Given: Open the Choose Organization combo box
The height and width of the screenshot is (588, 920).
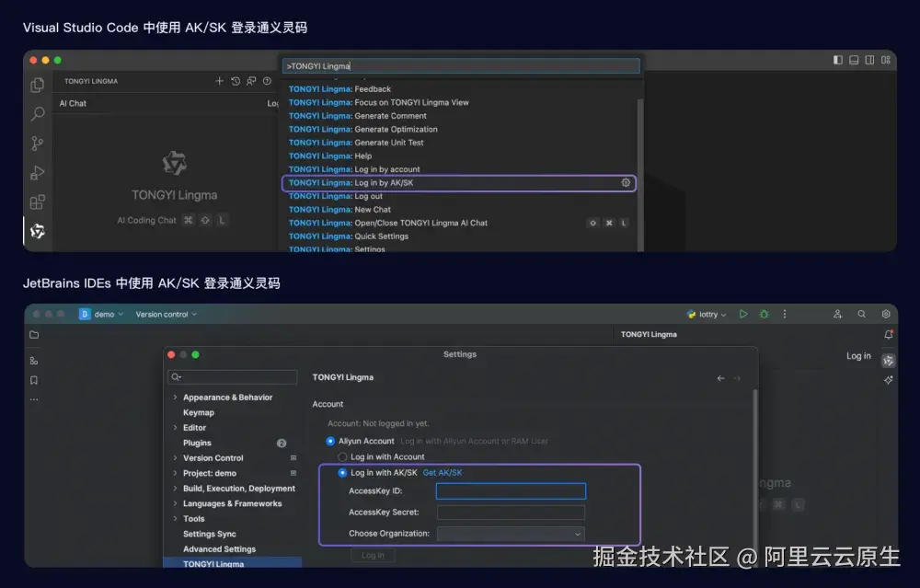Looking at the screenshot, I should point(511,534).
